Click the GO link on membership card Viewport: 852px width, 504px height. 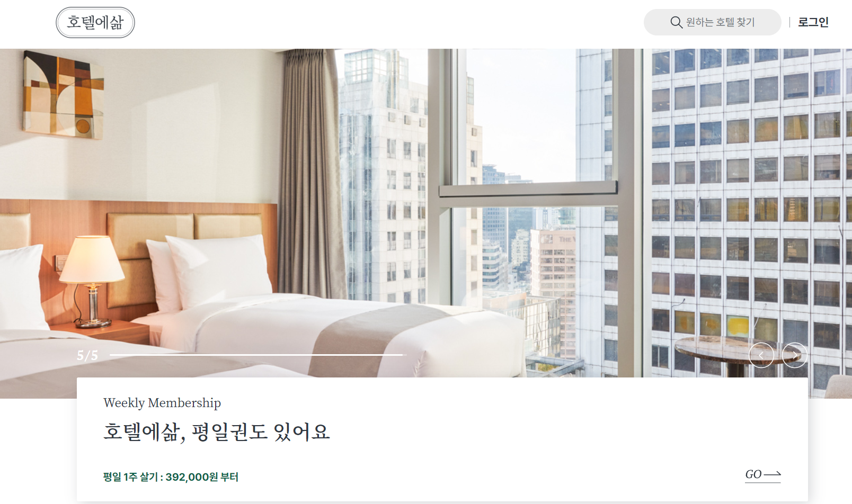pos(763,474)
